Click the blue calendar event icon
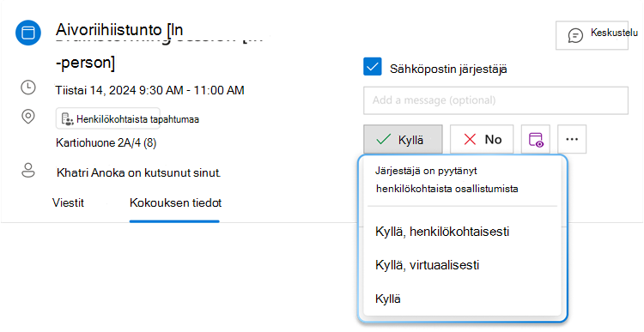Screen dimensions: 644x332 [28, 33]
